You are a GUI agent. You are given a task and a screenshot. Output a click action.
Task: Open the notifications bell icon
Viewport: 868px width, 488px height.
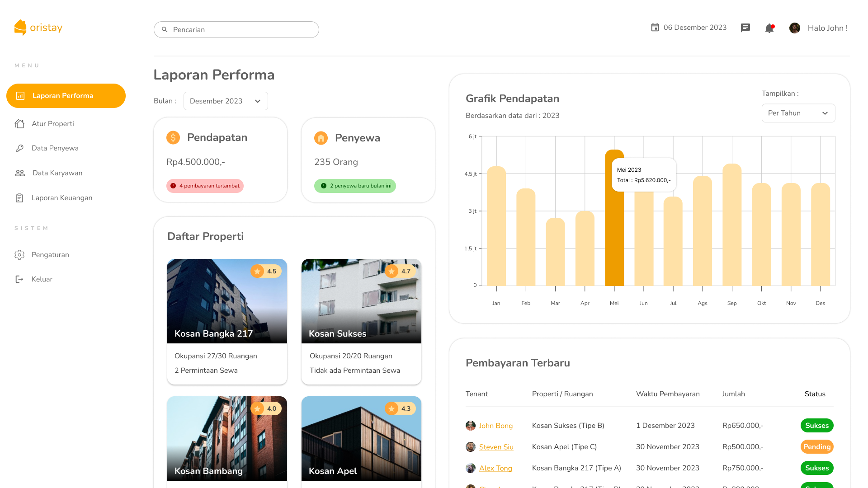(769, 28)
